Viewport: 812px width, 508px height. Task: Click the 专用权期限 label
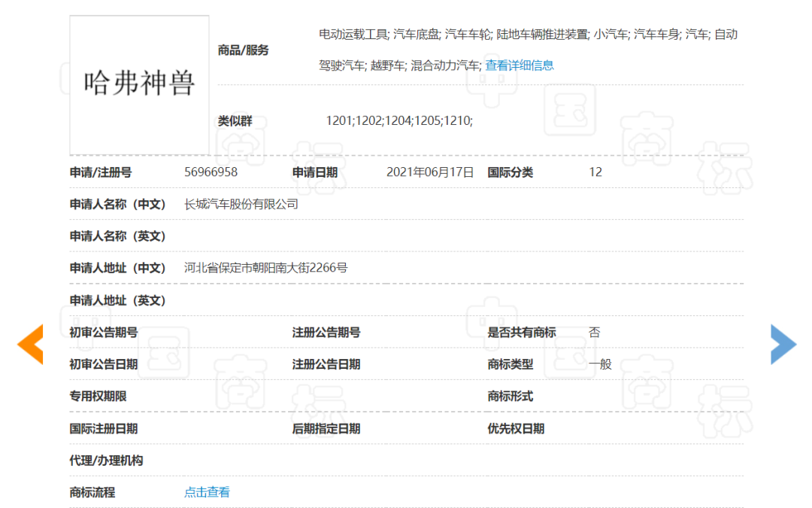pos(98,397)
